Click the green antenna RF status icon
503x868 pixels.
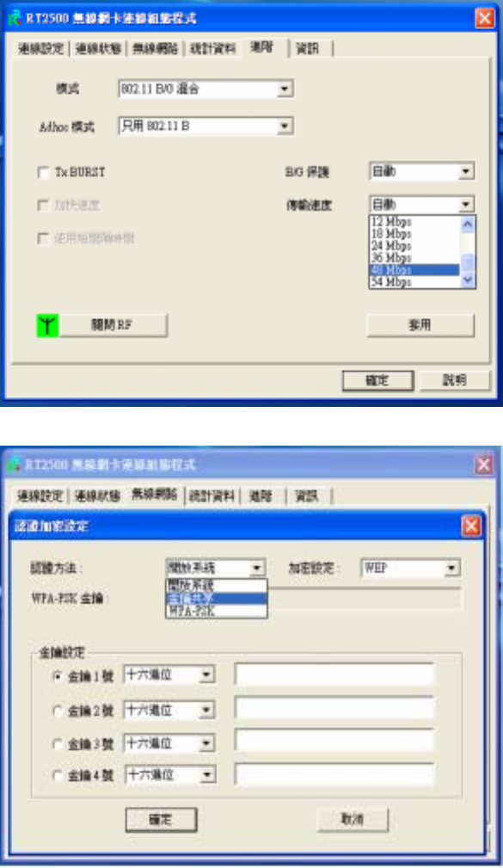[47, 325]
